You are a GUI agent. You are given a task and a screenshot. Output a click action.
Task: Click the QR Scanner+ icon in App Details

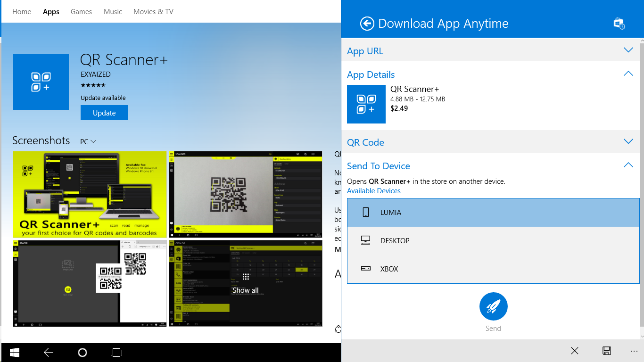pos(366,104)
